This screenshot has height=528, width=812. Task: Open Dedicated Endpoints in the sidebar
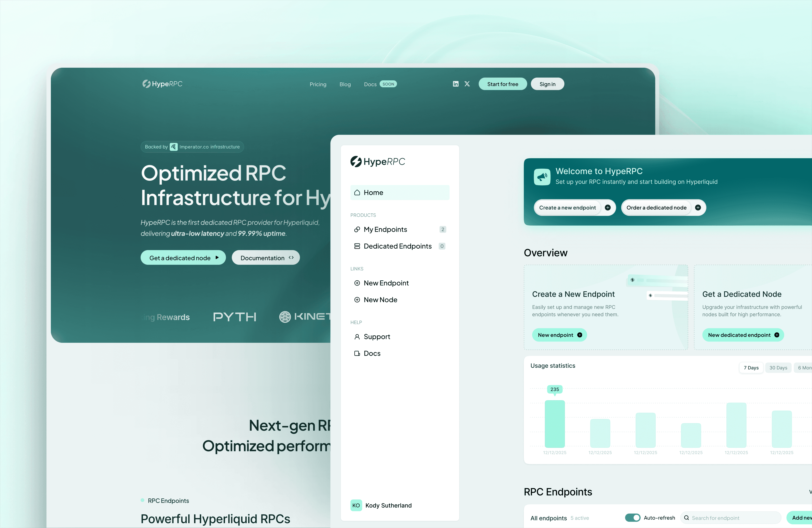click(400, 246)
